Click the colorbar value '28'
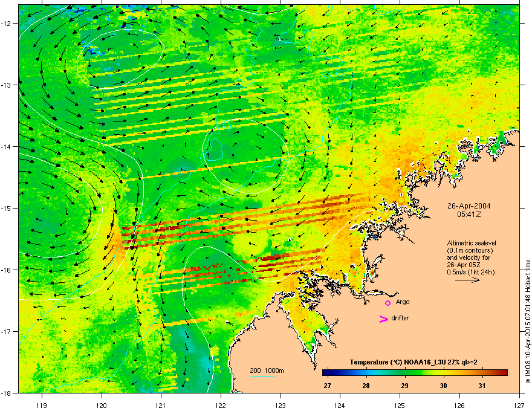 click(x=366, y=386)
